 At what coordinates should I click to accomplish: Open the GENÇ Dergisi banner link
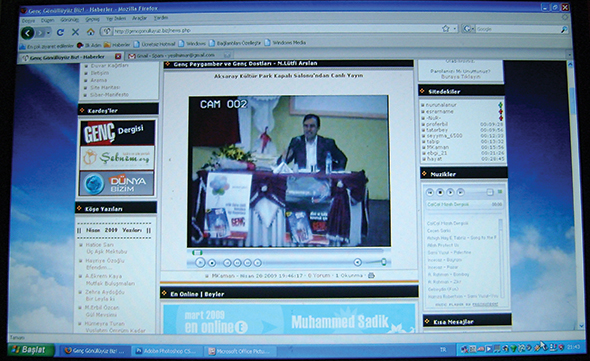117,133
